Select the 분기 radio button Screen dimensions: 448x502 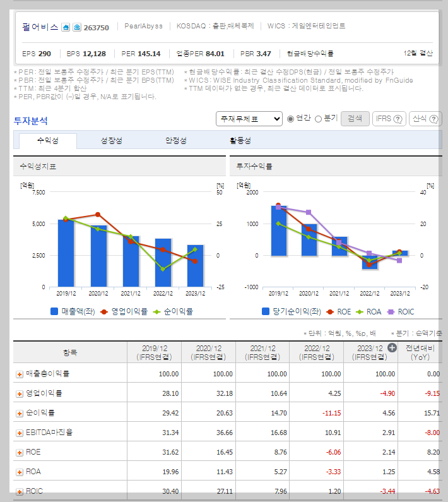pos(318,119)
